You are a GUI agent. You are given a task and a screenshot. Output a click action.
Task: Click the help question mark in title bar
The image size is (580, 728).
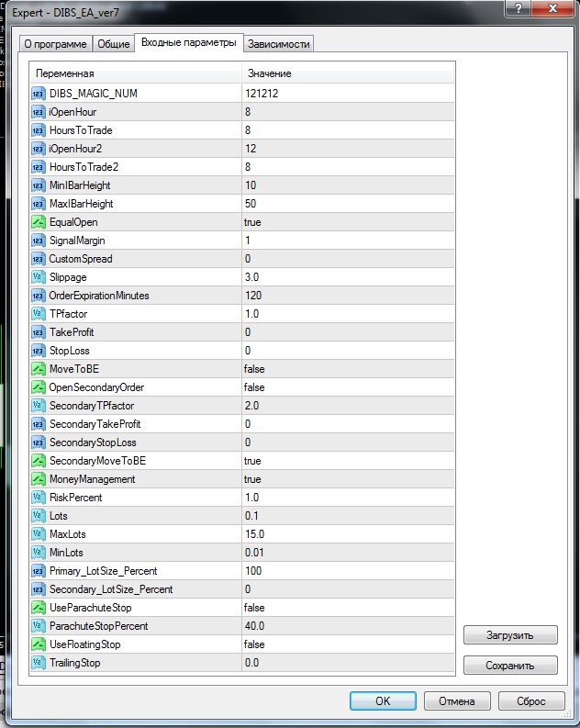pos(519,8)
